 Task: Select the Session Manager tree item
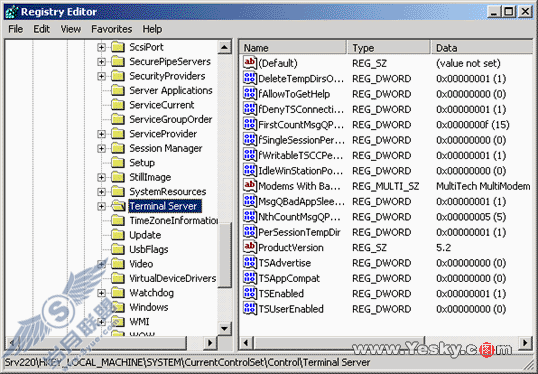click(166, 148)
